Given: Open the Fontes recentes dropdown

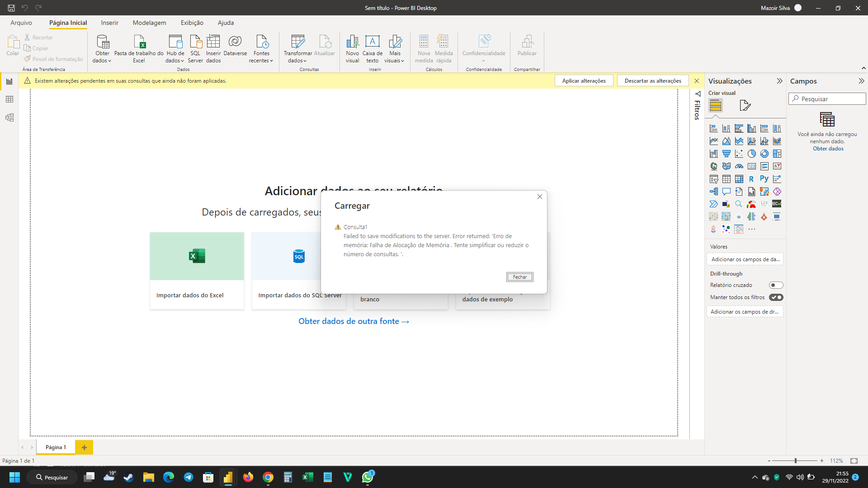Looking at the screenshot, I should tap(261, 49).
